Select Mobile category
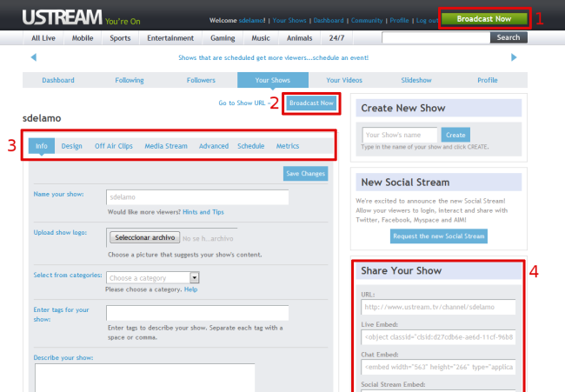The height and width of the screenshot is (392, 565). (x=83, y=38)
